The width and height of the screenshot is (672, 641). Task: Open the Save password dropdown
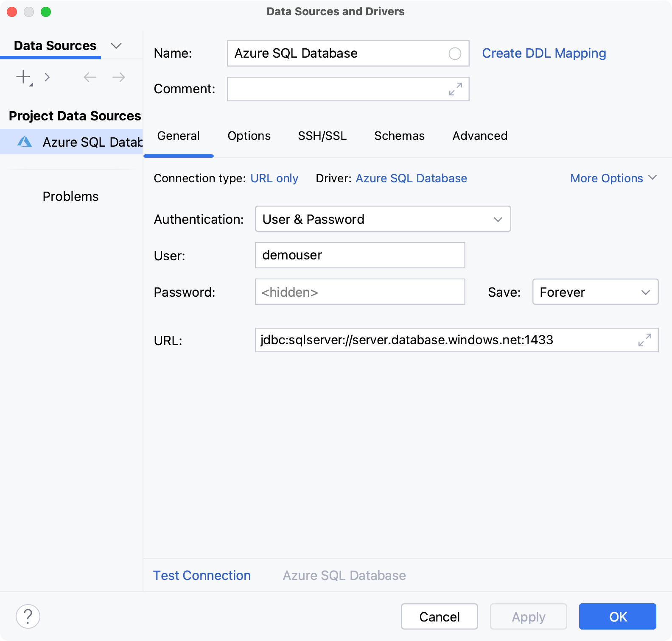(x=595, y=292)
